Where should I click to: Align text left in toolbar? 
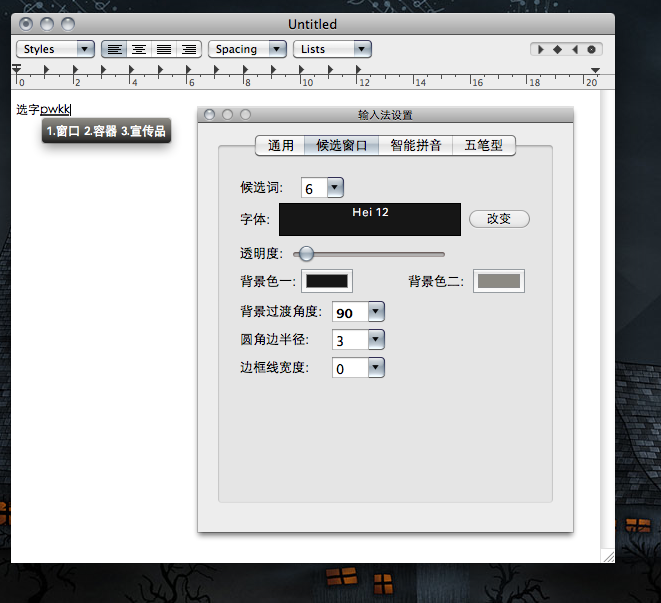coord(114,49)
